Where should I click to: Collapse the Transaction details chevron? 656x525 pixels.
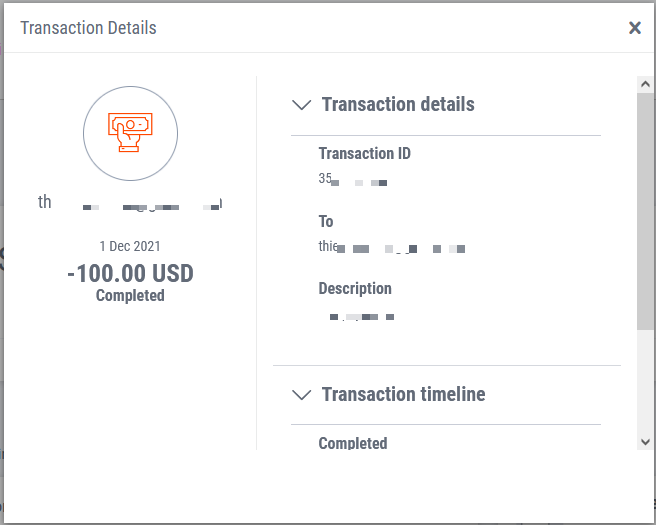301,105
